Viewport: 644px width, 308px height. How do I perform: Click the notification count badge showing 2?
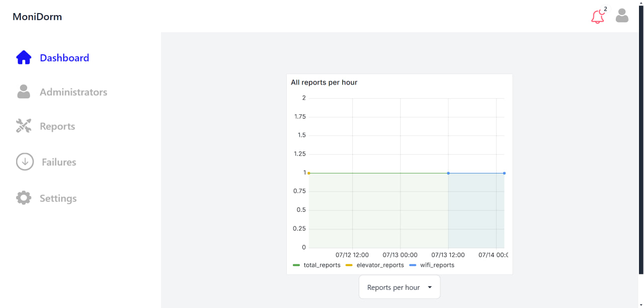click(605, 9)
